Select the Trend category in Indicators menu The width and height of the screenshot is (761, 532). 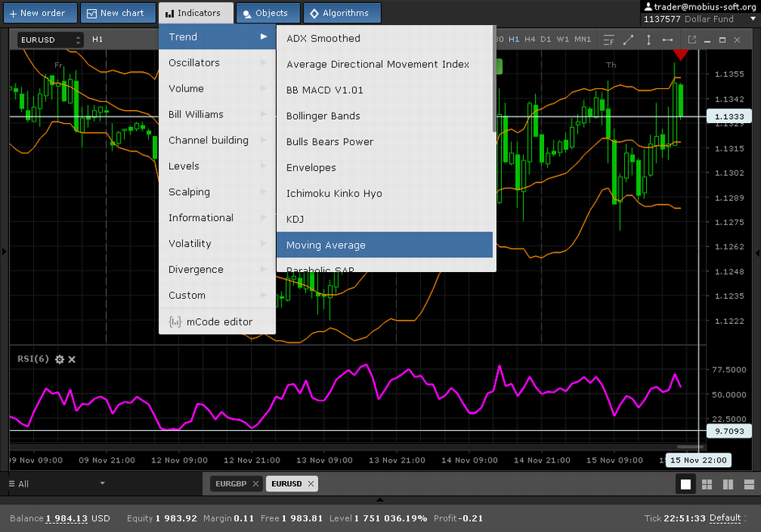217,37
